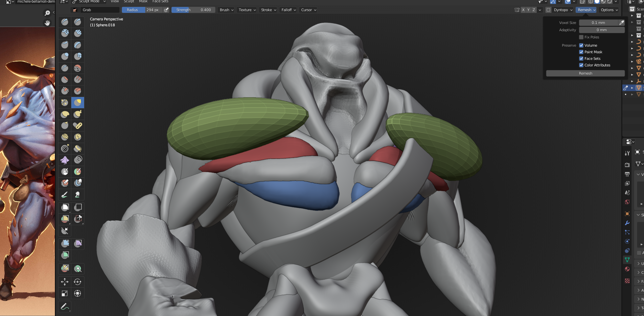Enable the Fix Poles checkbox
The image size is (644, 316).
[x=581, y=37]
